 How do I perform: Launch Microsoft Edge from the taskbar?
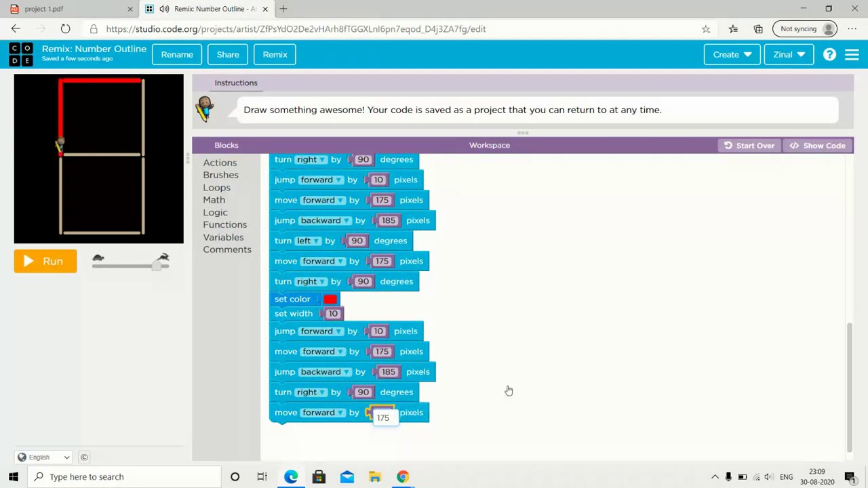[x=290, y=476]
